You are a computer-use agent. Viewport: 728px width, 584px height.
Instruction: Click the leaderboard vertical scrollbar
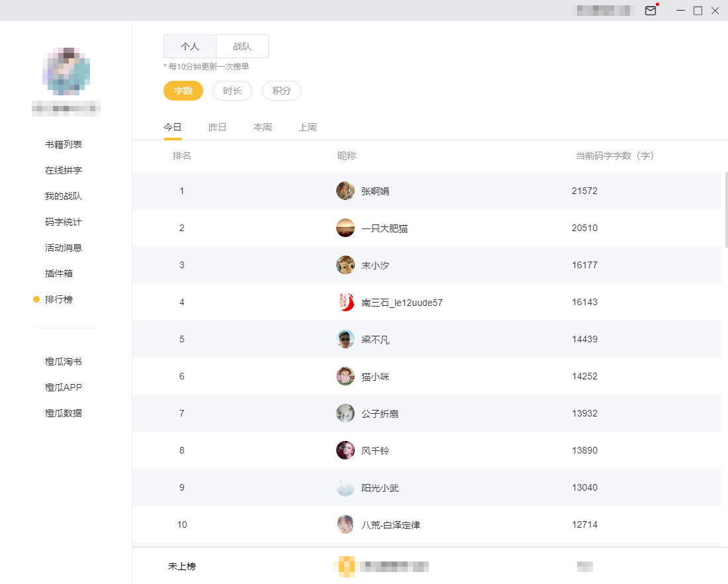coord(726,209)
